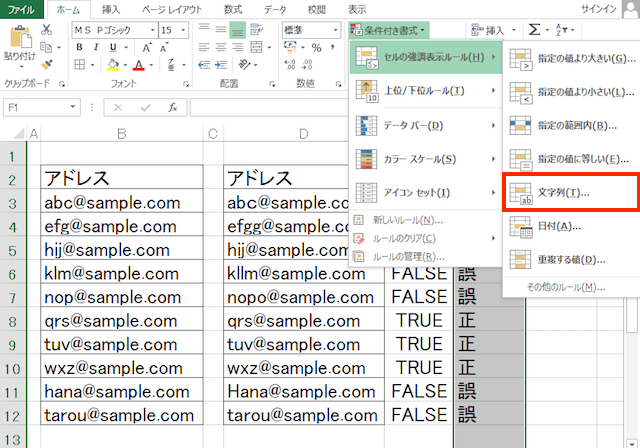Open the font color dropdown arrow
This screenshot has height=448, width=640.
(x=151, y=65)
